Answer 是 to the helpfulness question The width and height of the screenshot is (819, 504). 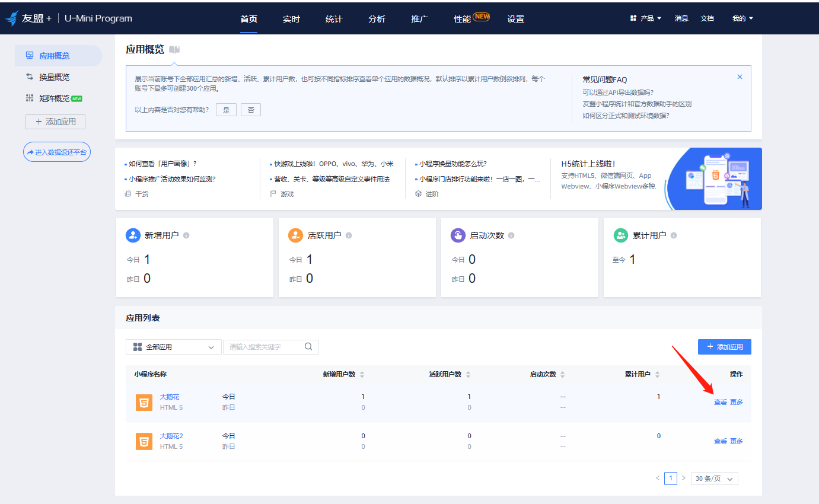pyautogui.click(x=226, y=110)
